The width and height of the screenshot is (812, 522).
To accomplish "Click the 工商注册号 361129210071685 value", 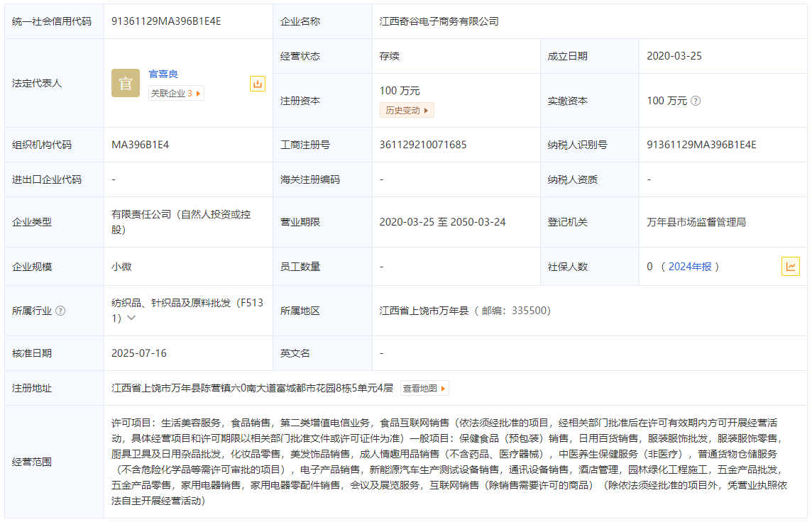I will [423, 145].
